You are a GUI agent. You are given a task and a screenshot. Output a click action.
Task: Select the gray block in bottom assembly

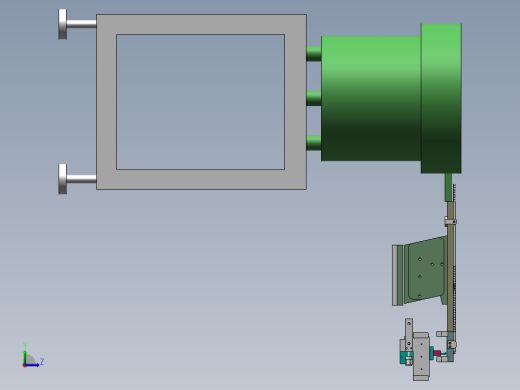tap(421, 356)
